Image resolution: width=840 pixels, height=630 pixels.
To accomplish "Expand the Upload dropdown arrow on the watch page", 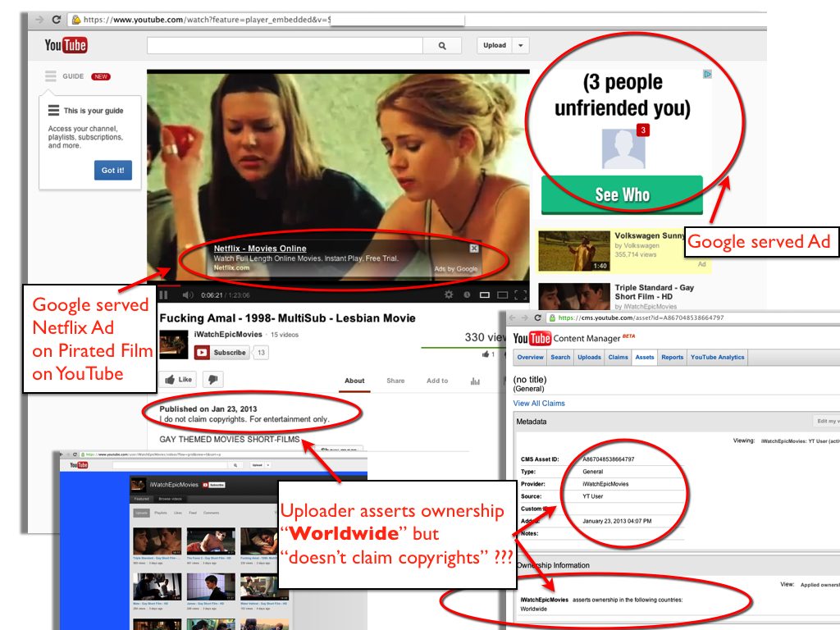I will (521, 46).
